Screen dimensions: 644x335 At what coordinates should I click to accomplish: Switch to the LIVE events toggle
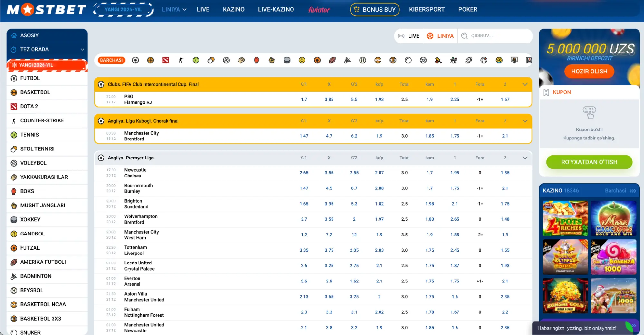click(x=409, y=36)
